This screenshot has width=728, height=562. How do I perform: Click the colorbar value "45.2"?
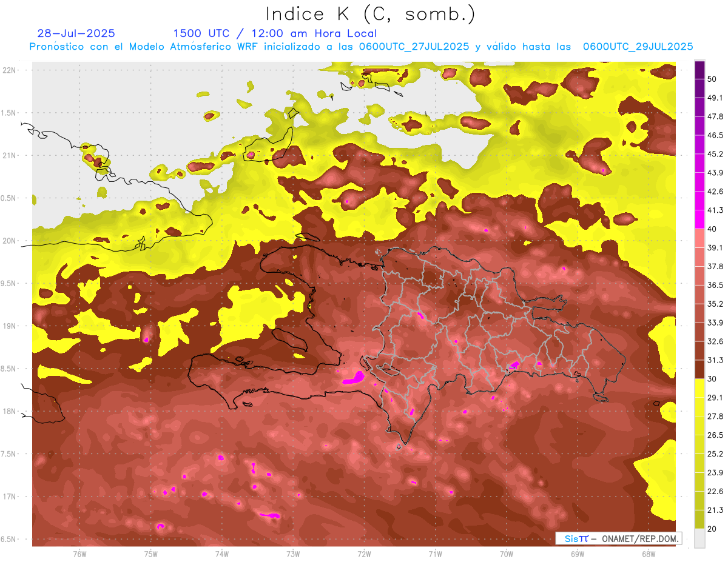pos(715,155)
